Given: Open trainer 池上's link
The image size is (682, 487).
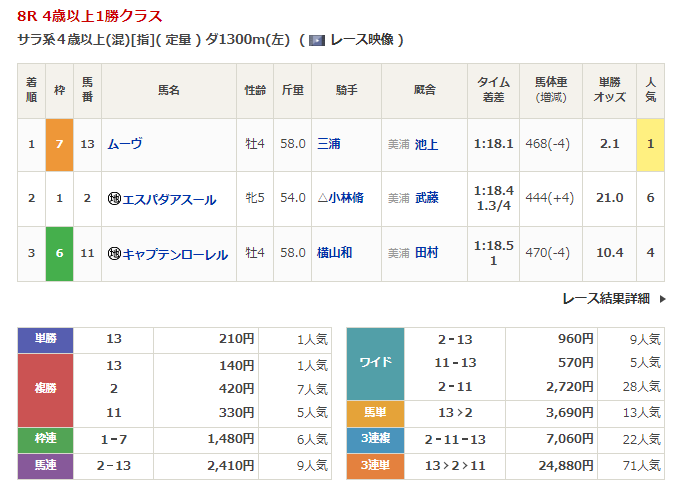Looking at the screenshot, I should tap(426, 144).
